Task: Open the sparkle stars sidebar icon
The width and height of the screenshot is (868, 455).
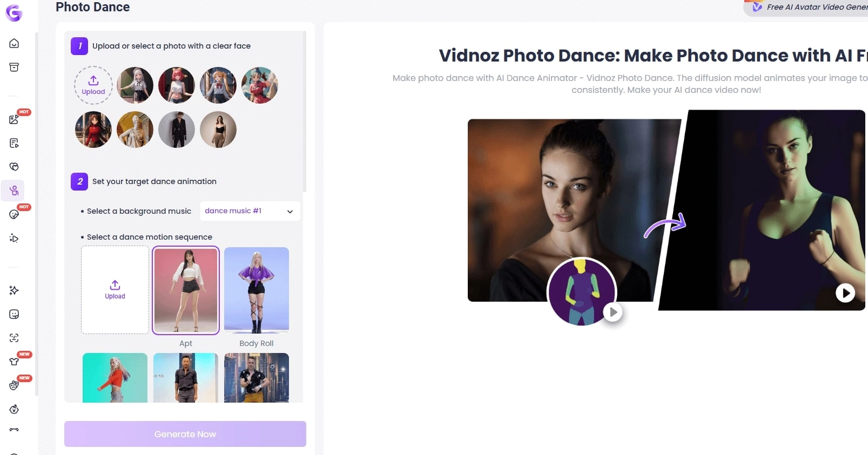Action: [14, 290]
